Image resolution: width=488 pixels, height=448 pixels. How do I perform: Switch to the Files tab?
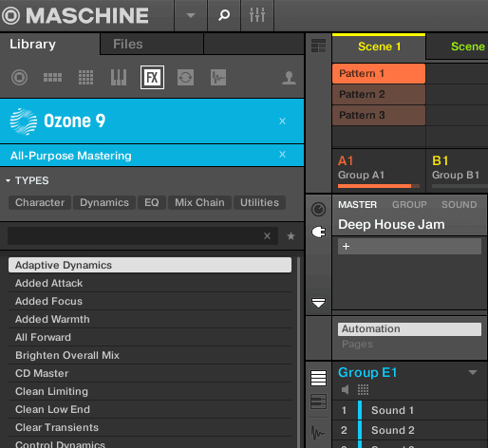point(128,44)
